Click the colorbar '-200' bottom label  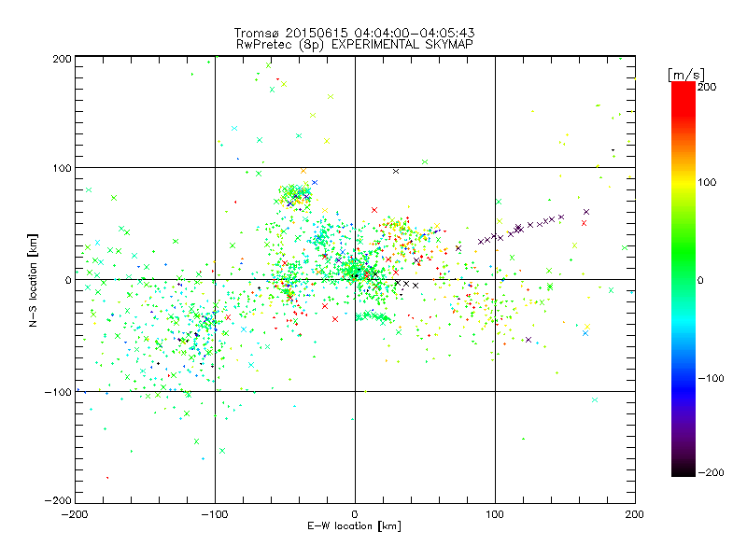pyautogui.click(x=711, y=472)
